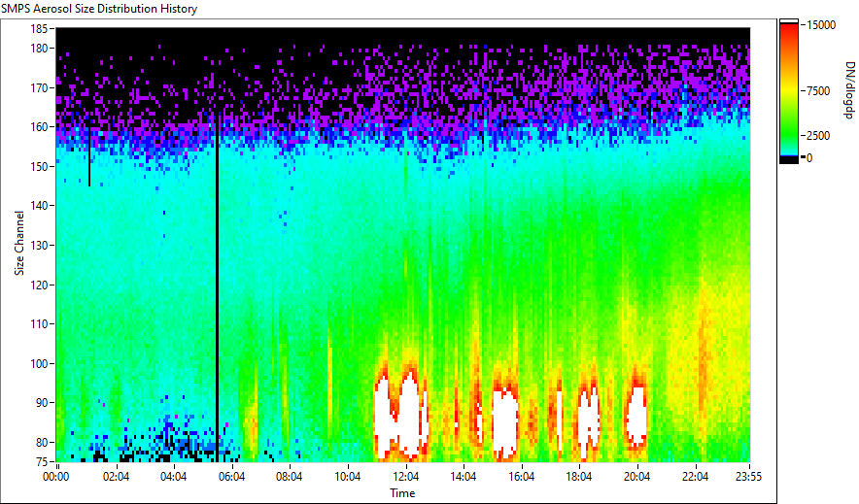
Task: Click the saturated white burst just after 20:04
Action: 637,417
